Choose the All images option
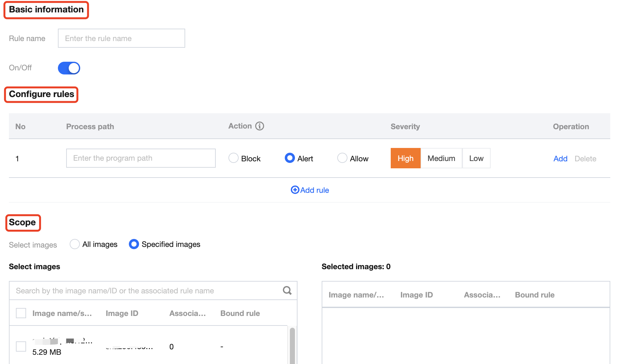 click(75, 244)
